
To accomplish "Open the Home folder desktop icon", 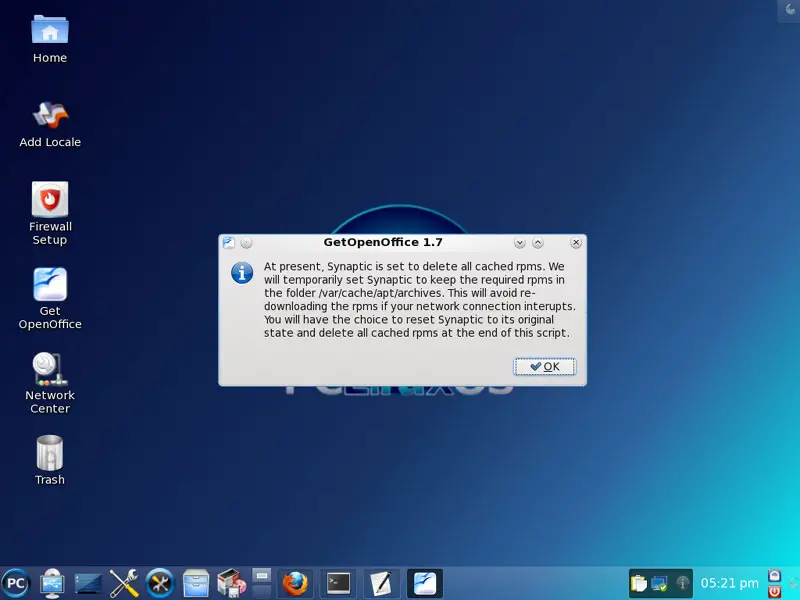I will pos(50,39).
